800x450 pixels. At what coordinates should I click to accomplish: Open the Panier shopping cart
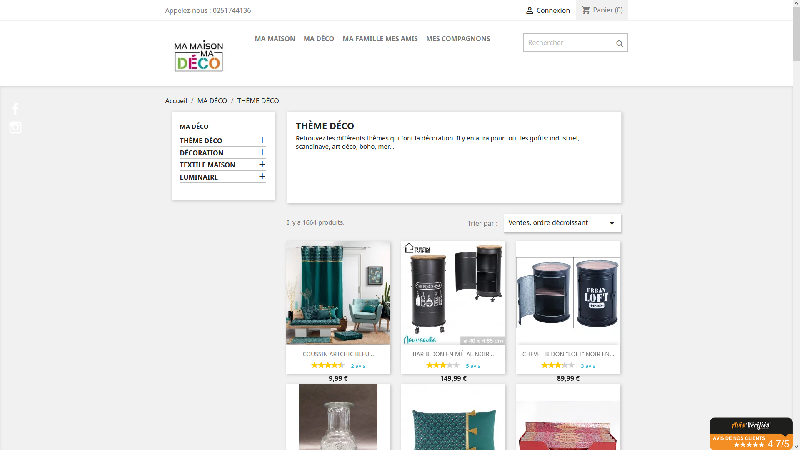click(x=601, y=10)
